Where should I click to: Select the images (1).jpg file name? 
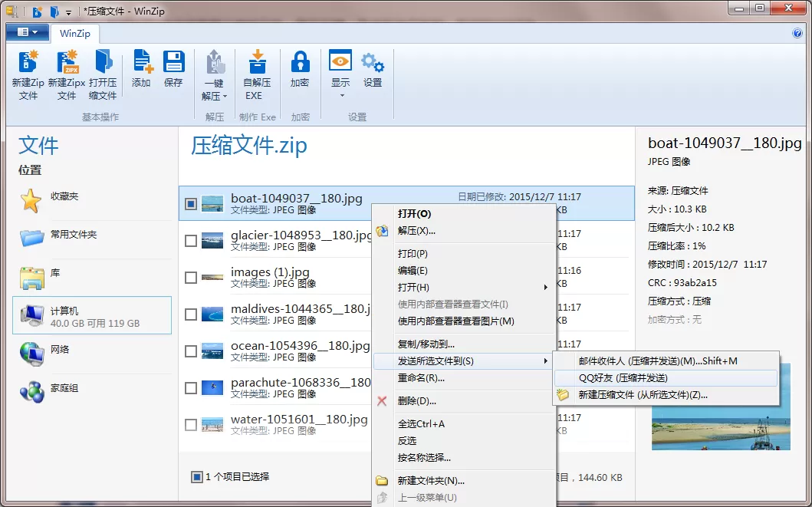(x=270, y=272)
